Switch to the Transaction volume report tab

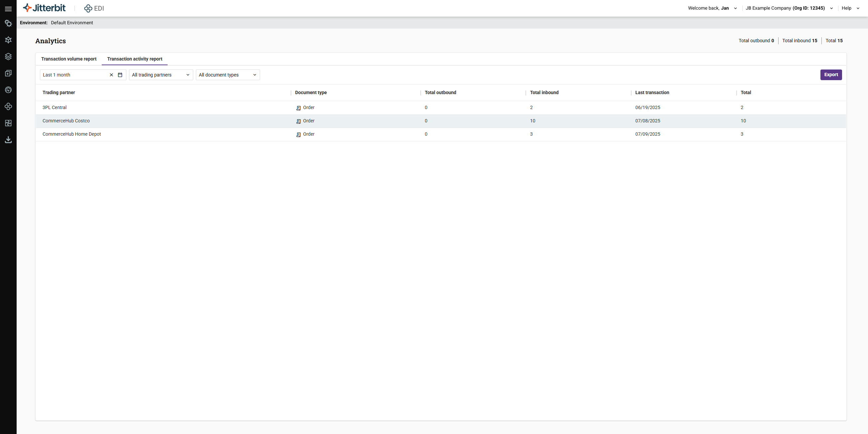[69, 59]
